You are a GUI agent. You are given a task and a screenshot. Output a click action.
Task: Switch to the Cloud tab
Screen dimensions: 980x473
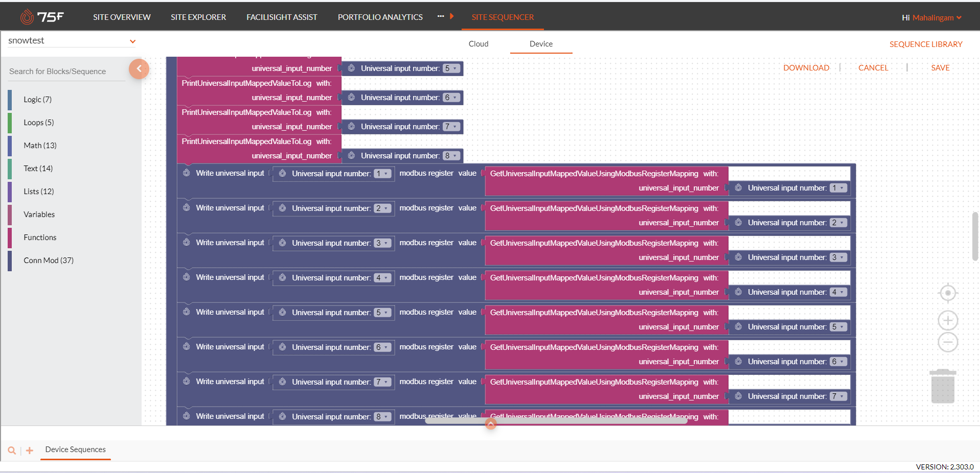pos(477,44)
